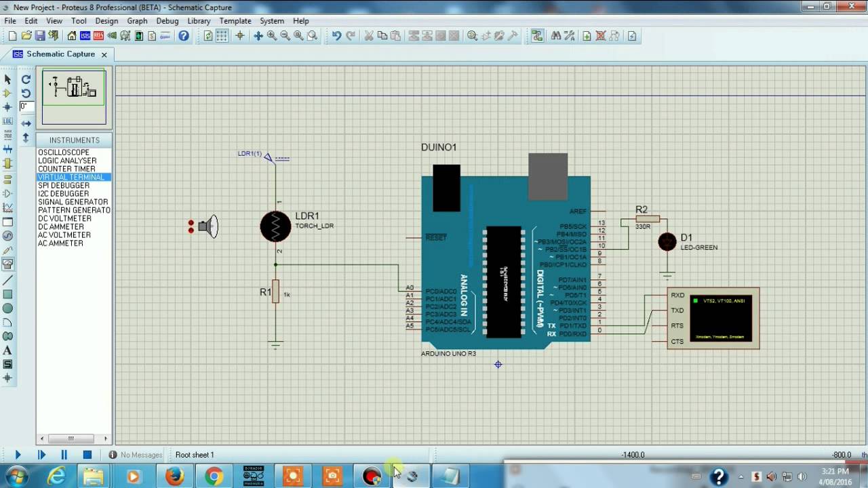
Task: Run electrical rules check icon
Action: (x=632, y=36)
